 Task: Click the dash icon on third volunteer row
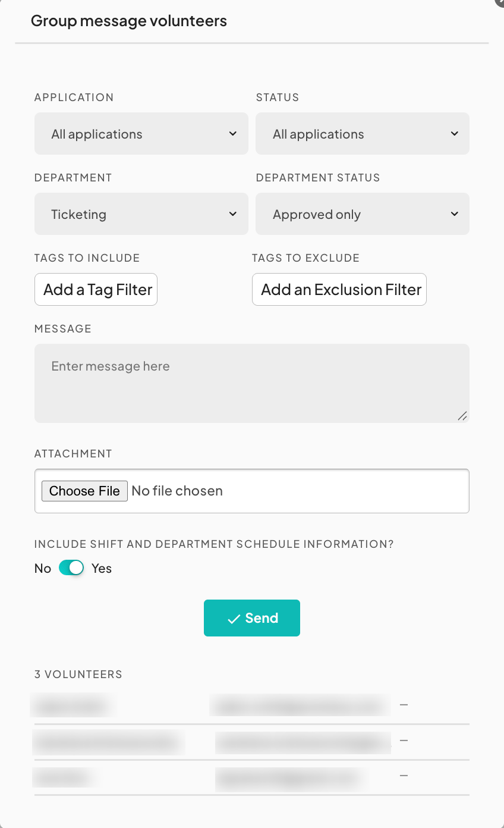click(404, 776)
